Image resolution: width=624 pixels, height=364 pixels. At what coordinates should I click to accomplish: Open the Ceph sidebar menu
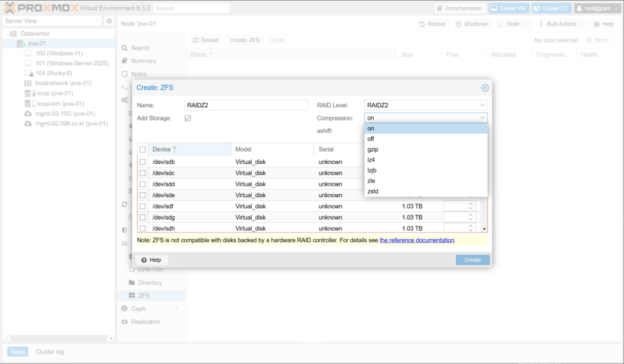[138, 309]
